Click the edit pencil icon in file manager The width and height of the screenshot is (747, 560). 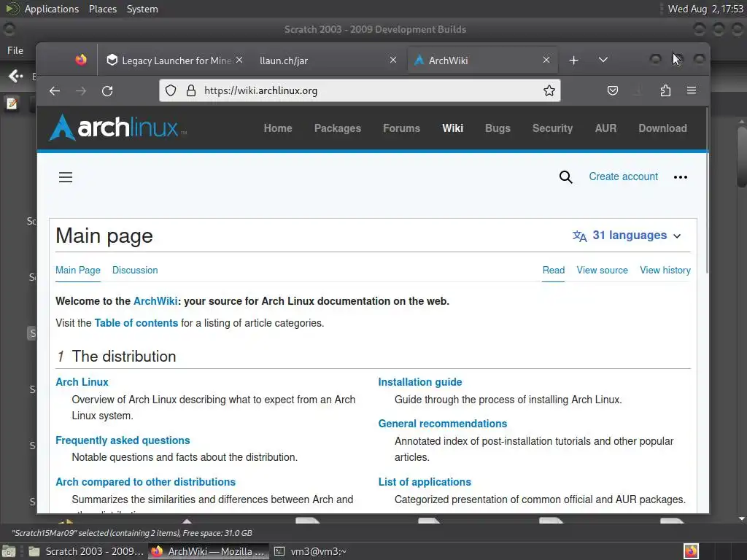click(x=12, y=104)
